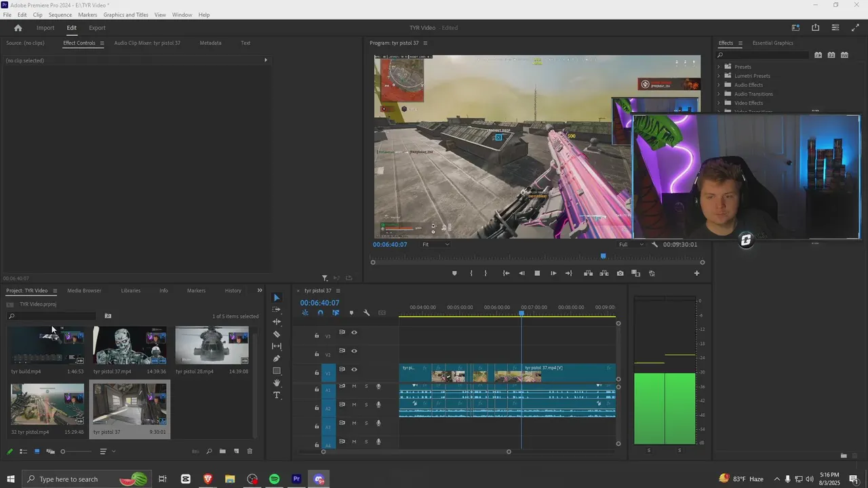This screenshot has height=488, width=868.
Task: Toggle V1 track output eye
Action: [x=354, y=369]
